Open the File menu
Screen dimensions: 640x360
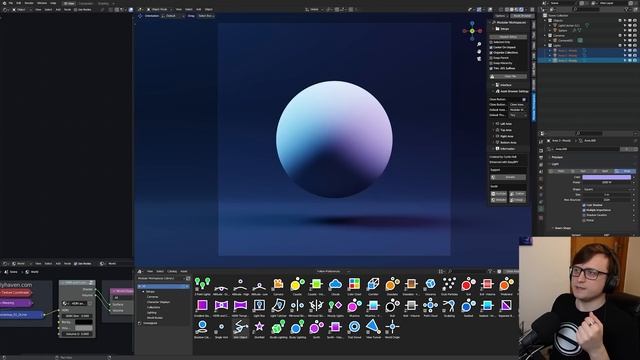point(11,3)
